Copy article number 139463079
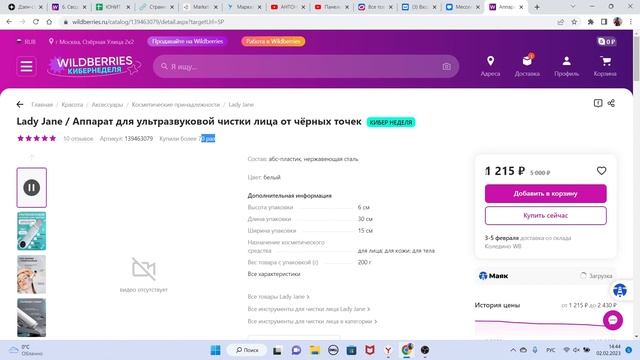Image resolution: width=640 pixels, height=360 pixels. pos(138,139)
